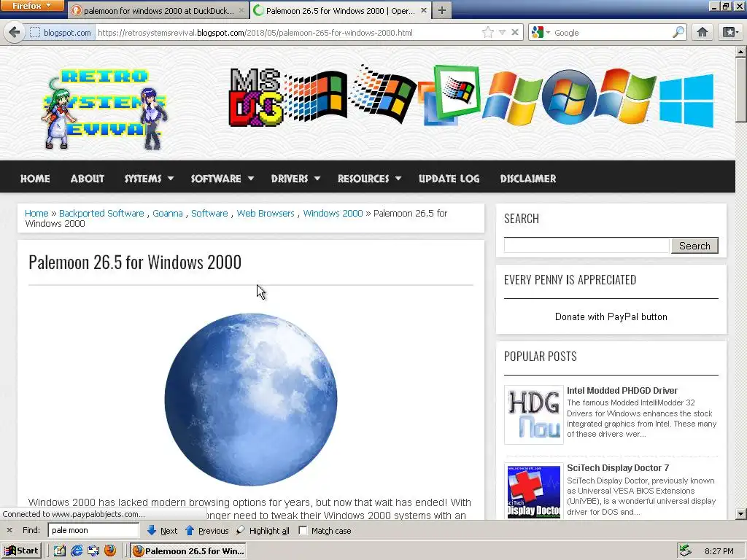Close the DuckDuckGo search tab
The image size is (747, 560).
[x=241, y=10]
